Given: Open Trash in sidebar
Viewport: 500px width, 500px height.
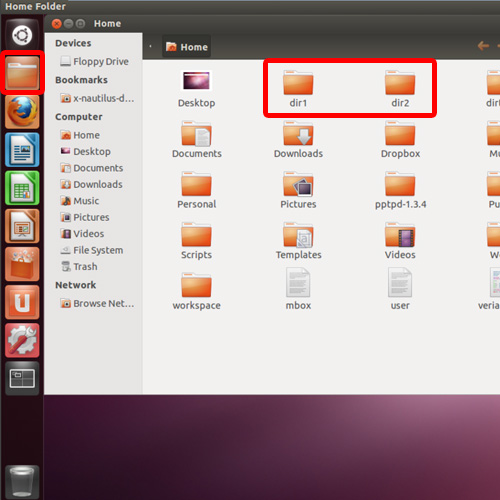Looking at the screenshot, I should click(79, 267).
